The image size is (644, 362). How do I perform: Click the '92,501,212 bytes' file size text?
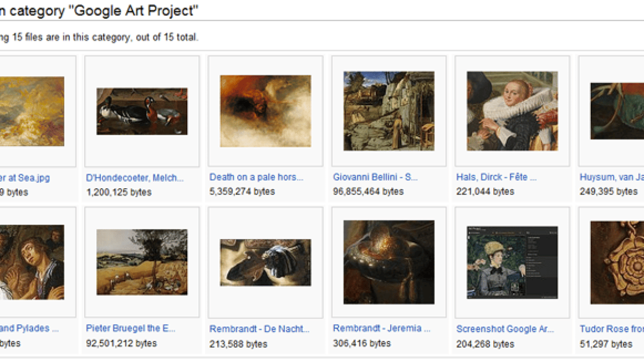pos(121,343)
